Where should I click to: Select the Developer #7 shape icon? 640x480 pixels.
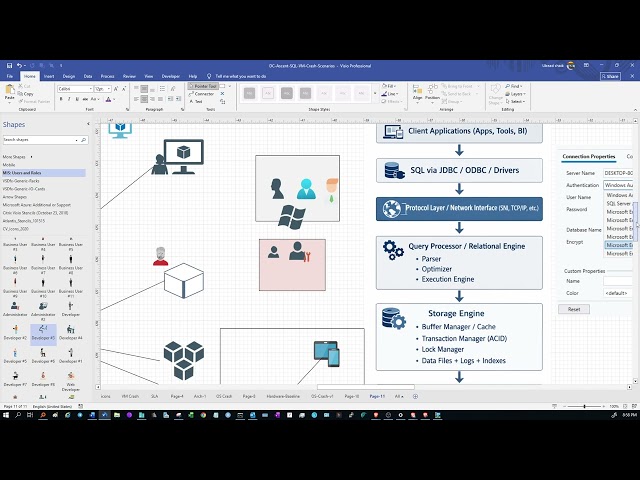[15, 378]
